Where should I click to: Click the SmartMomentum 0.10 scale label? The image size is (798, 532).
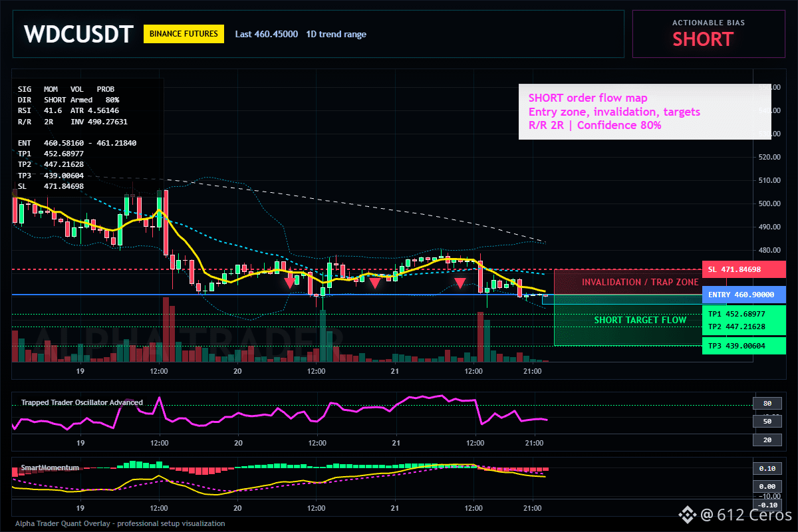click(x=767, y=468)
